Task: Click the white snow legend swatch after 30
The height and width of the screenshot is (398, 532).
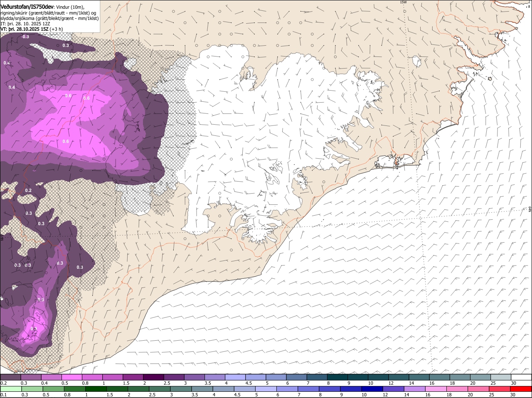Action: (521, 377)
